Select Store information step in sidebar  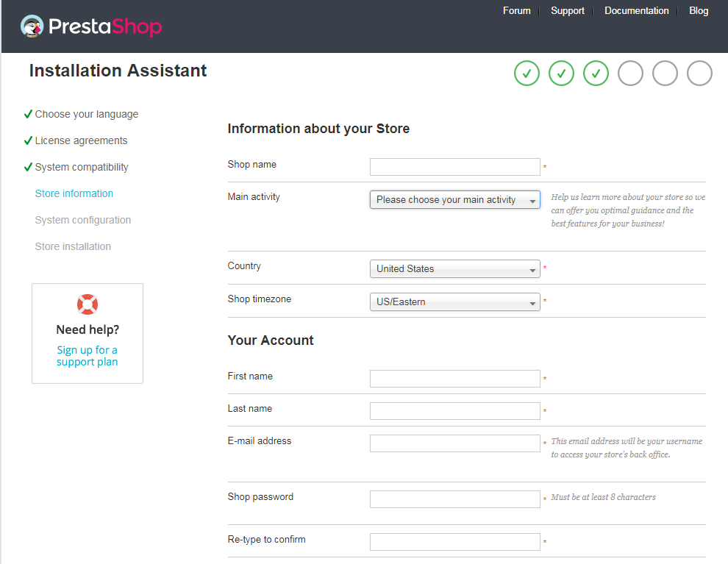(74, 193)
